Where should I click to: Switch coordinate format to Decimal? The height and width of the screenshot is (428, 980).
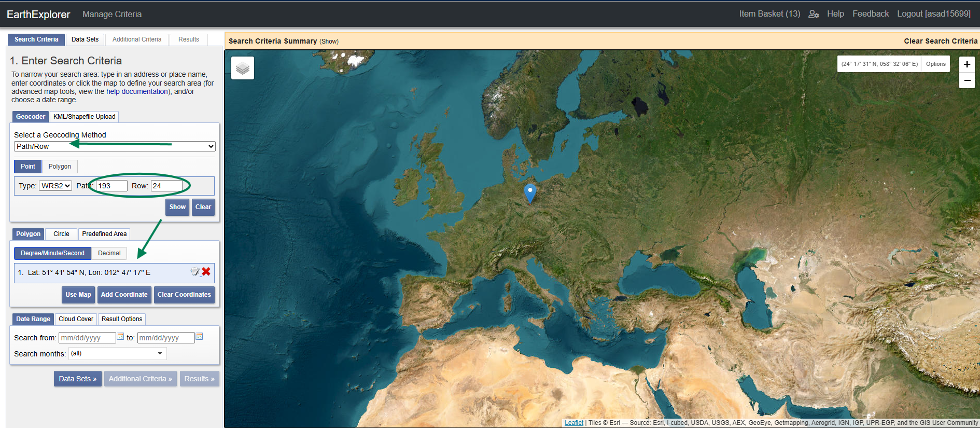[109, 253]
